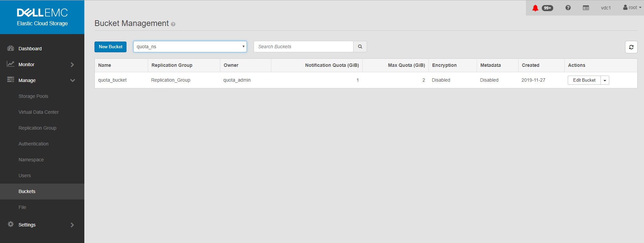The image size is (644, 243).
Task: Click the red alerts bell icon
Action: point(535,8)
